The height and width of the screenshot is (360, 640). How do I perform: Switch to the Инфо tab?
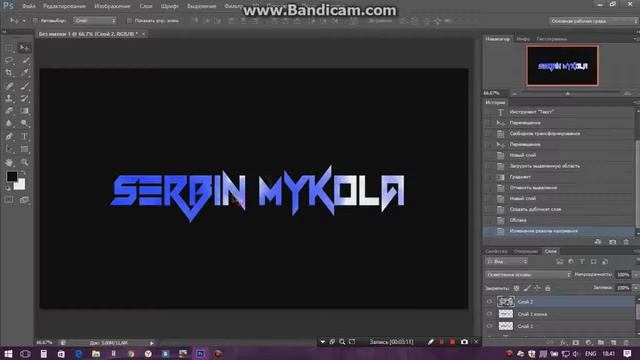[523, 39]
